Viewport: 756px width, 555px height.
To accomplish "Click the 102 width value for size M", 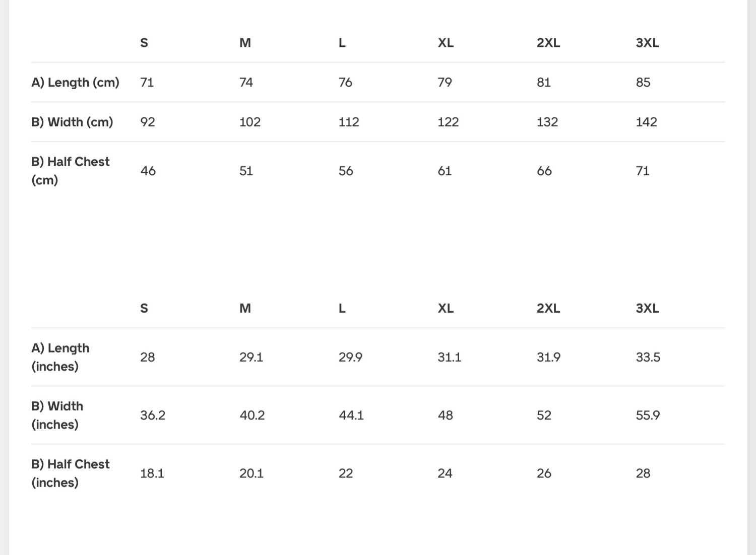I will pyautogui.click(x=249, y=122).
